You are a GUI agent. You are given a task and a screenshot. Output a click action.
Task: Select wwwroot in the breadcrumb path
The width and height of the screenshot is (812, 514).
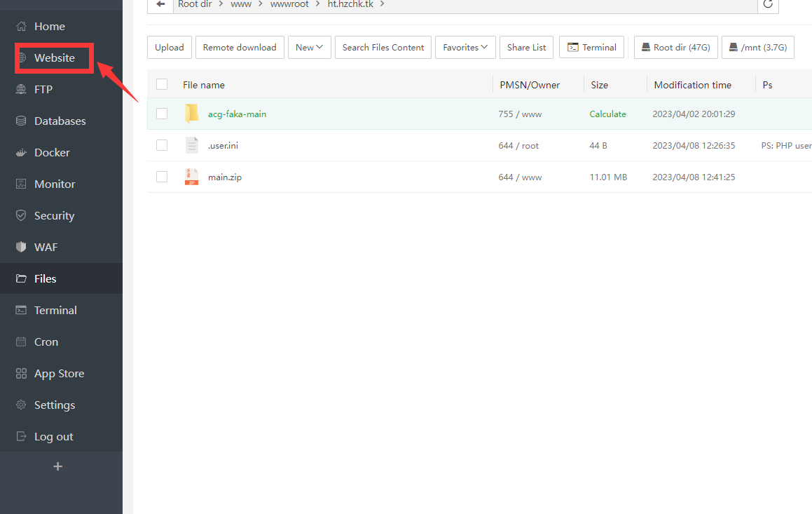[x=289, y=4]
